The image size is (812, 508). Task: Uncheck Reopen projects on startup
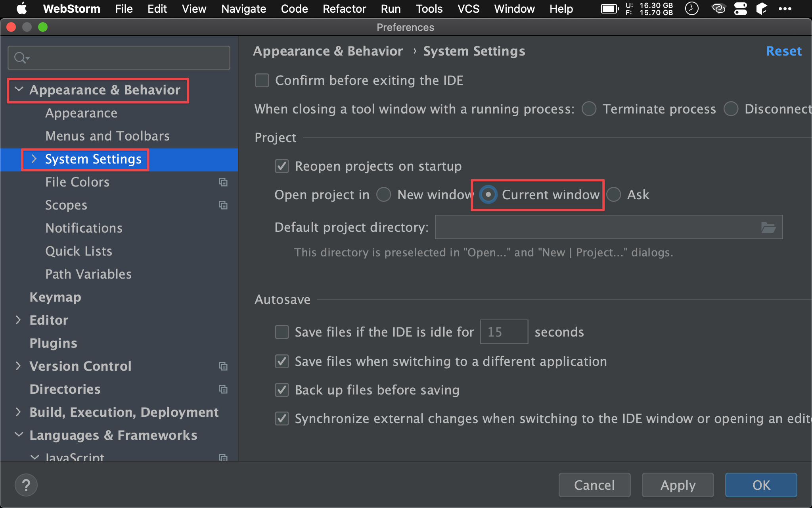(282, 166)
